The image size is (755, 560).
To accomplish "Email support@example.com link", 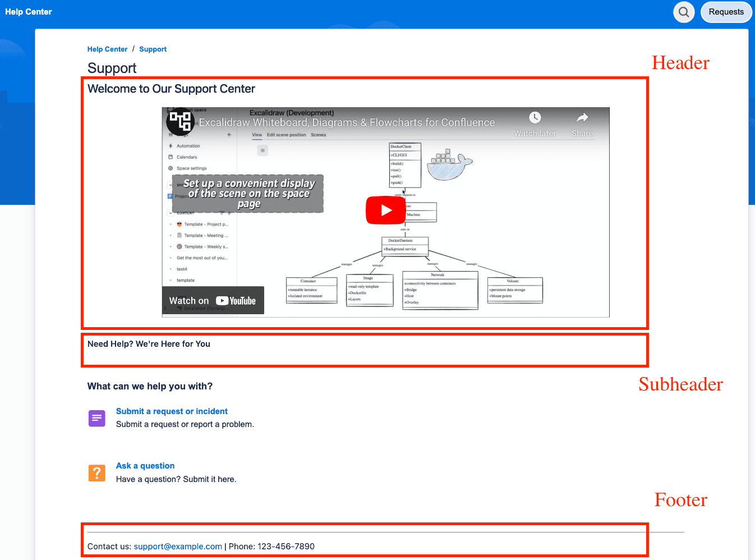I will tap(178, 547).
